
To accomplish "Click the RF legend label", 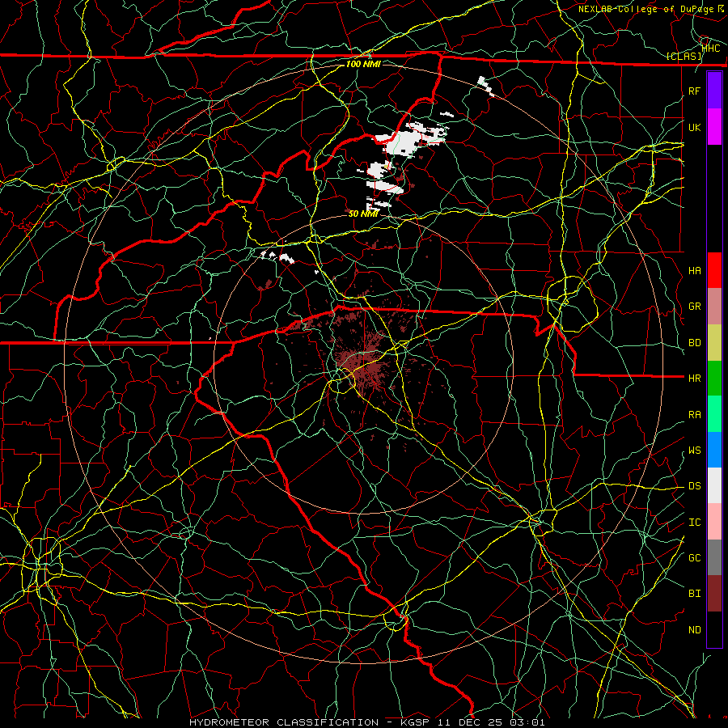I will [x=695, y=91].
